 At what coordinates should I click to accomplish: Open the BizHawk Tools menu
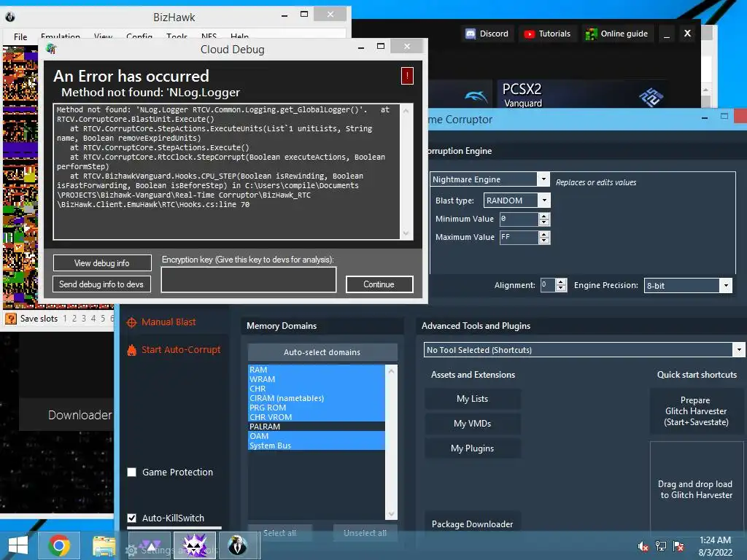coord(177,36)
